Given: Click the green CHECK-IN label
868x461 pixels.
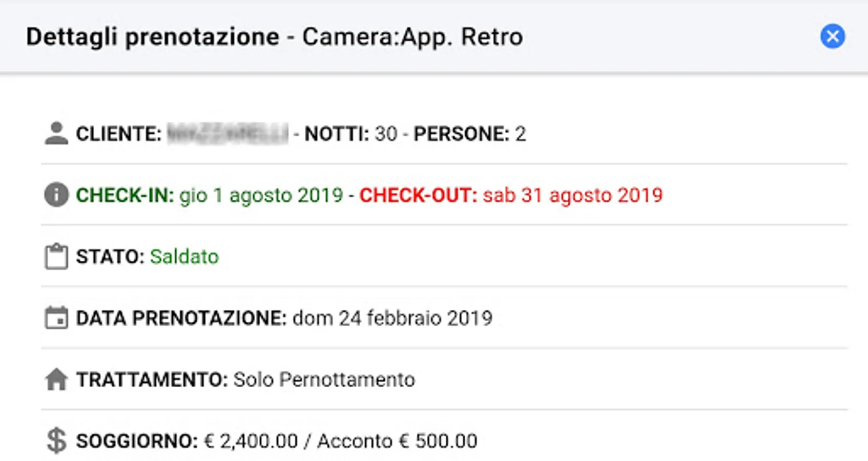Looking at the screenshot, I should [x=125, y=195].
